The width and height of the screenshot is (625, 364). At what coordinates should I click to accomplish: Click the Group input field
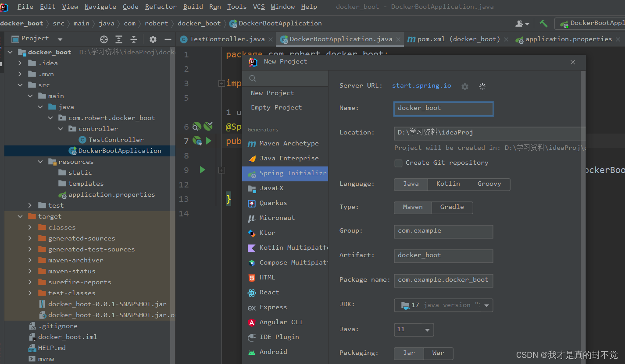(443, 231)
